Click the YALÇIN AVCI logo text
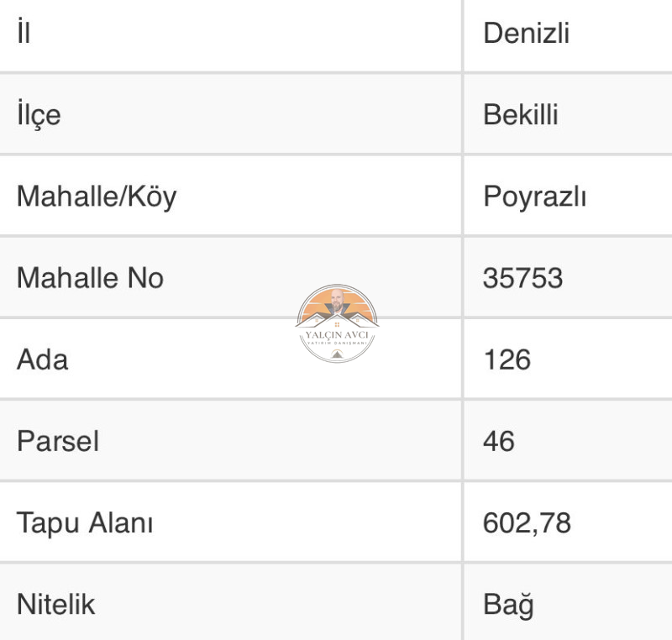Viewport: 672px width, 640px height. pos(337,334)
